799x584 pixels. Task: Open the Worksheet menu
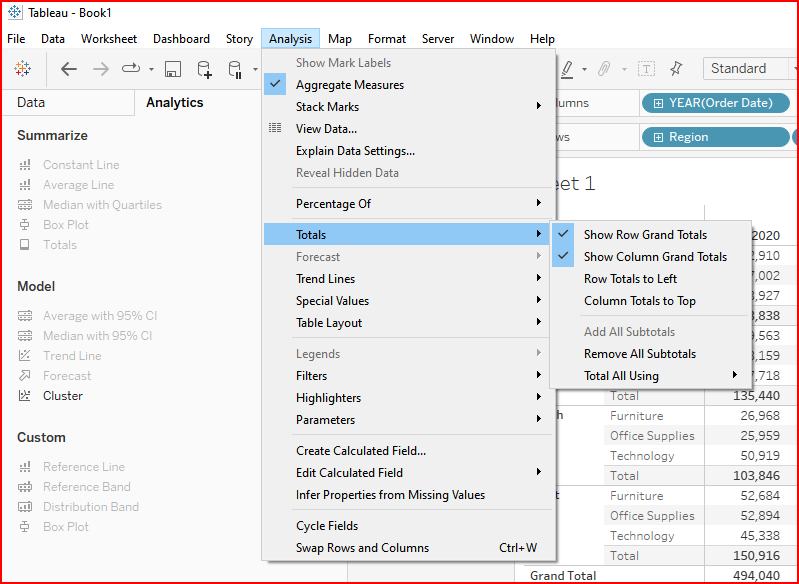click(109, 39)
